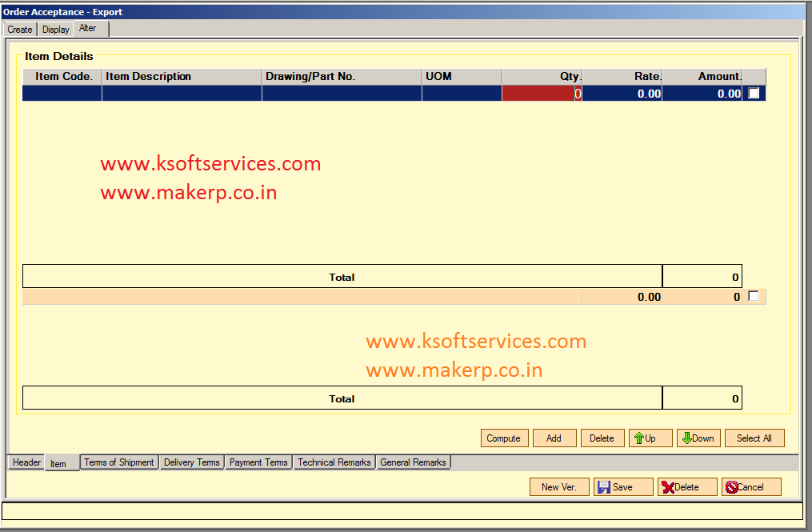This screenshot has height=532, width=812.
Task: Open Terms of Shipment tab
Action: 119,462
